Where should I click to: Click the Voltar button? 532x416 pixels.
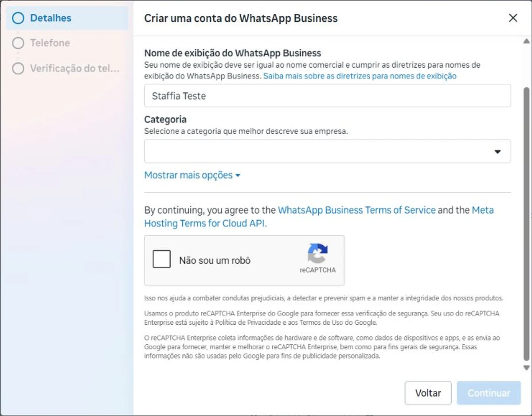click(x=428, y=393)
